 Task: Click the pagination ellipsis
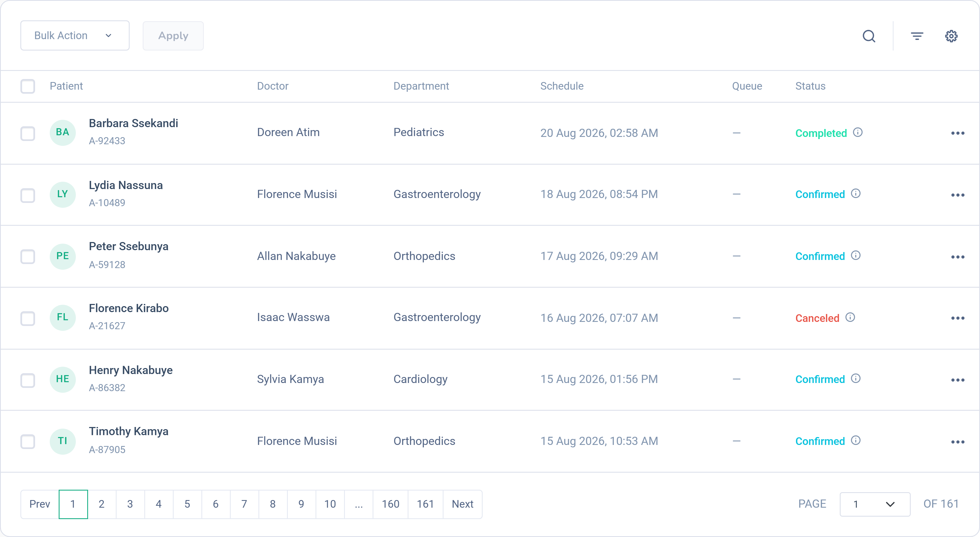tap(359, 504)
